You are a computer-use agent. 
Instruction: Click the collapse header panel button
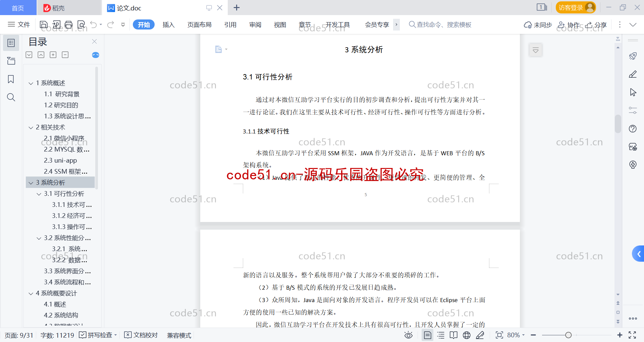coord(536,50)
